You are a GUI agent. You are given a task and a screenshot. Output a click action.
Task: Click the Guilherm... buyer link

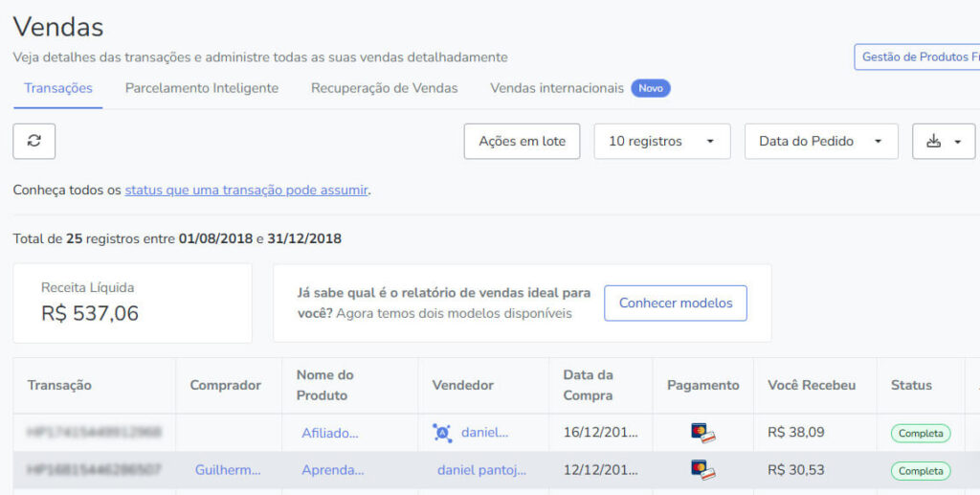[228, 470]
